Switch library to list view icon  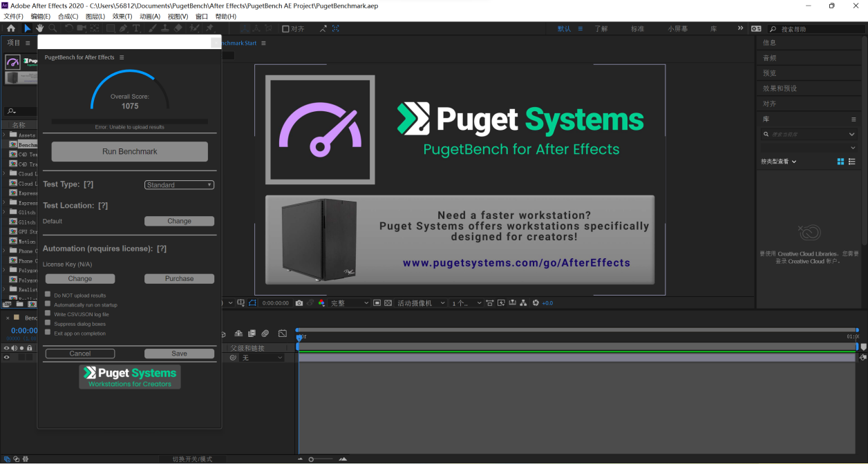click(x=852, y=162)
